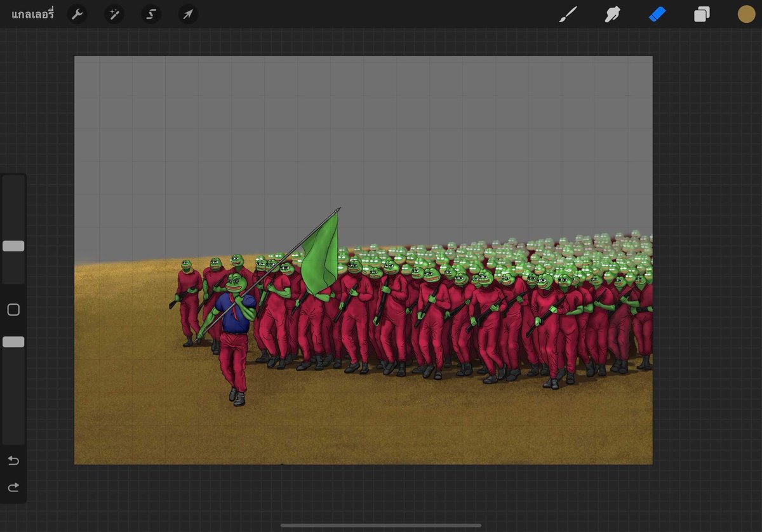
Task: Select the Brush paint tool
Action: pyautogui.click(x=568, y=14)
